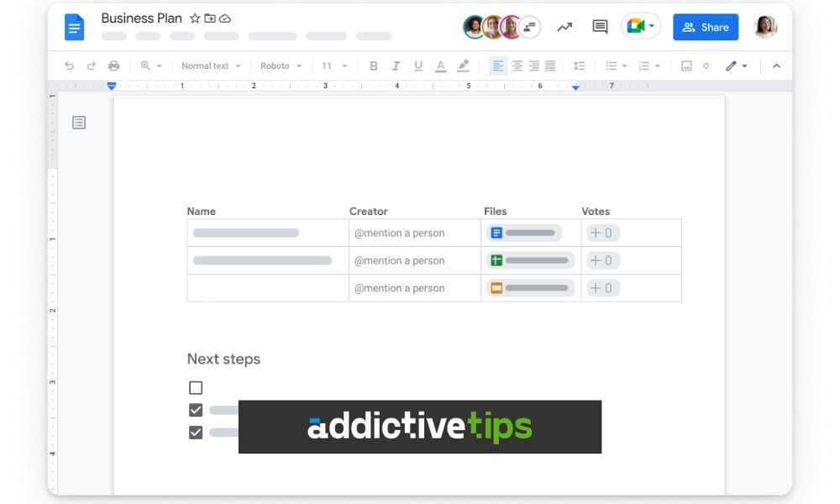Add a vote in the first row

click(x=602, y=233)
